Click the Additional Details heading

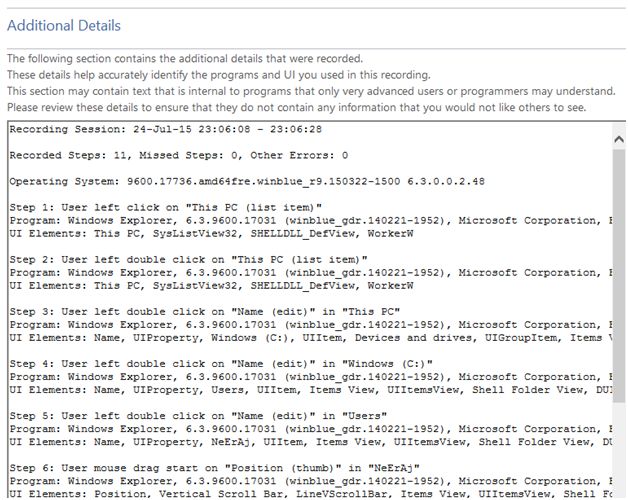[64, 25]
